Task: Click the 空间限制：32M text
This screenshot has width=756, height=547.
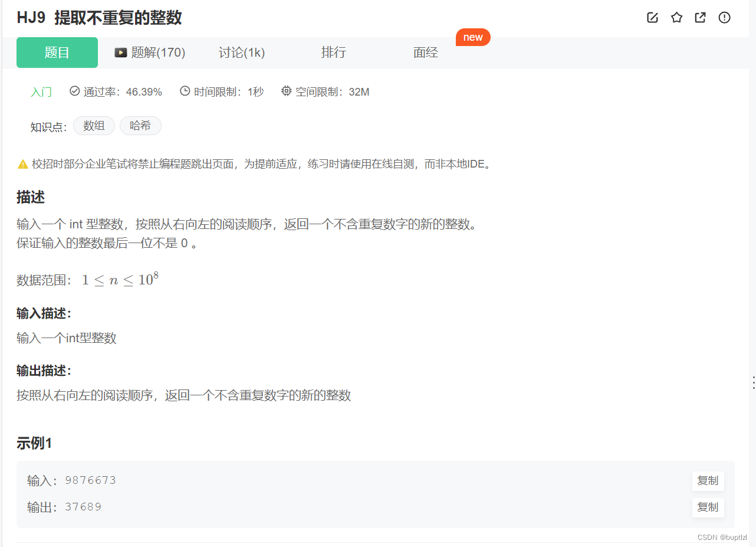Action: point(333,92)
